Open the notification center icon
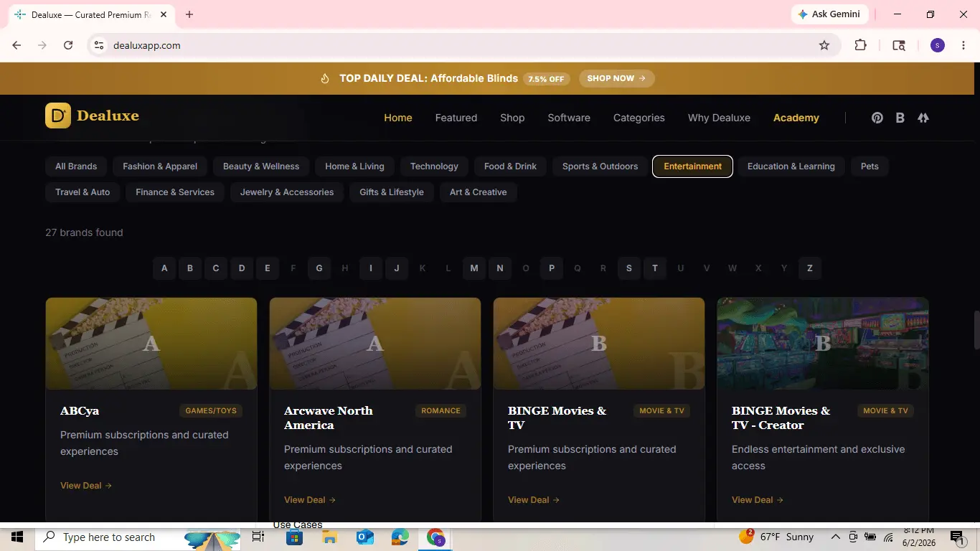 (956, 537)
